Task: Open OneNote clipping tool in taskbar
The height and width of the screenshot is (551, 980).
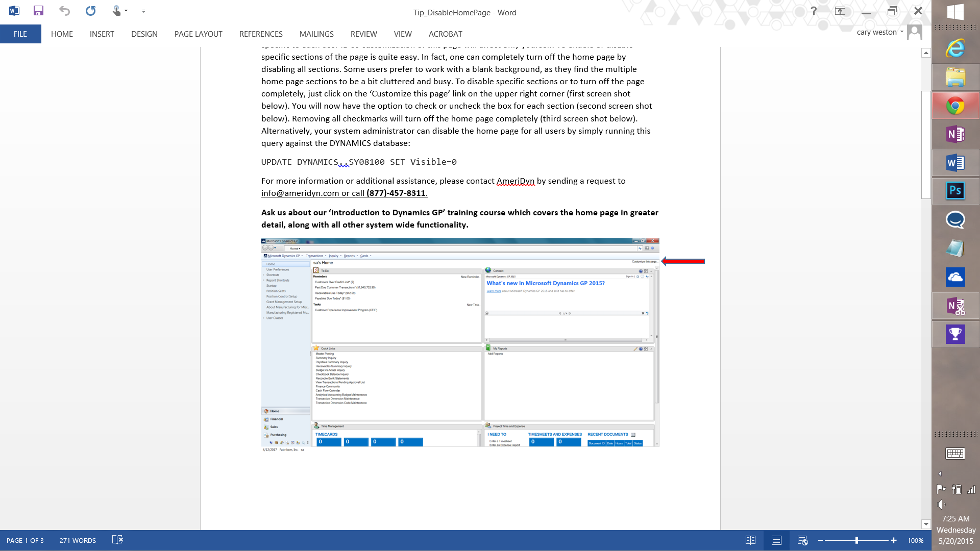Action: [x=955, y=306]
